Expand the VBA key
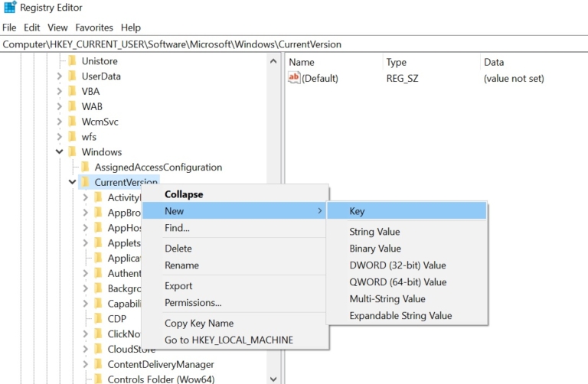Screen dimensions: 588x384 (x=59, y=91)
